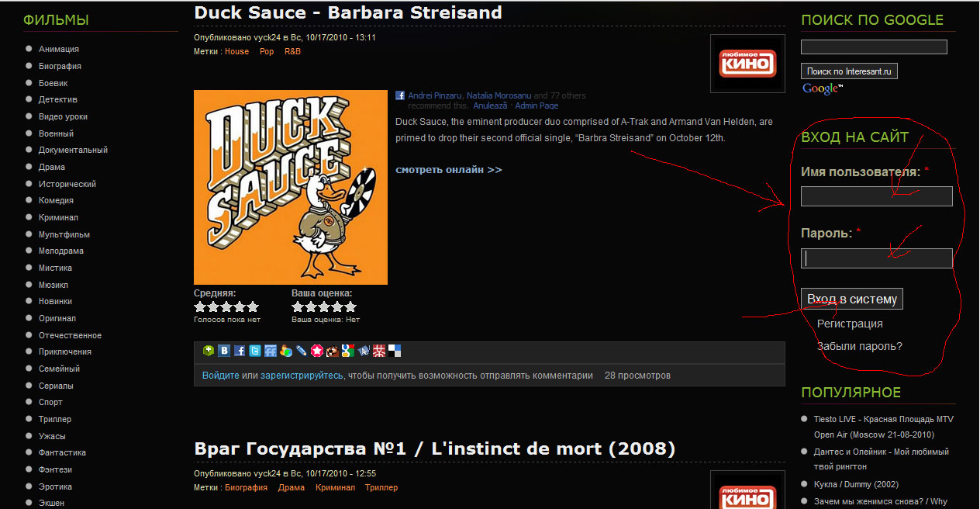The height and width of the screenshot is (509, 980).
Task: Click the Войдите link in comments bar
Action: point(220,376)
